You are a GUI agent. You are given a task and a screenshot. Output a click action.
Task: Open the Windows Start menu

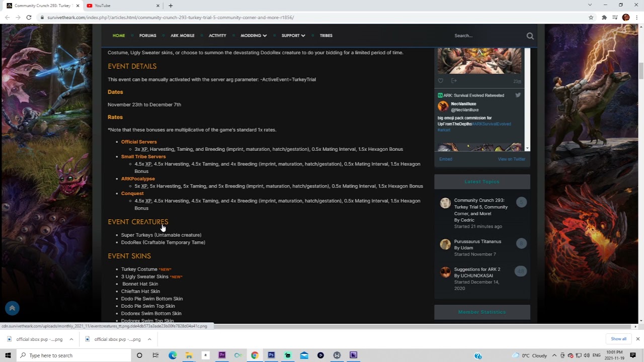pos(8,355)
